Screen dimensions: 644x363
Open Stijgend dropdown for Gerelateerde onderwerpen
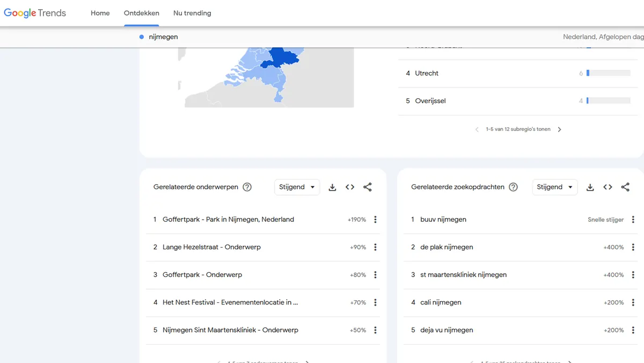[297, 187]
